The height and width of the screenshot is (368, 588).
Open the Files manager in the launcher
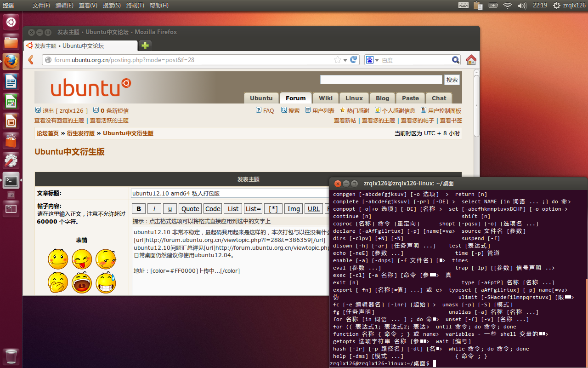(x=11, y=42)
